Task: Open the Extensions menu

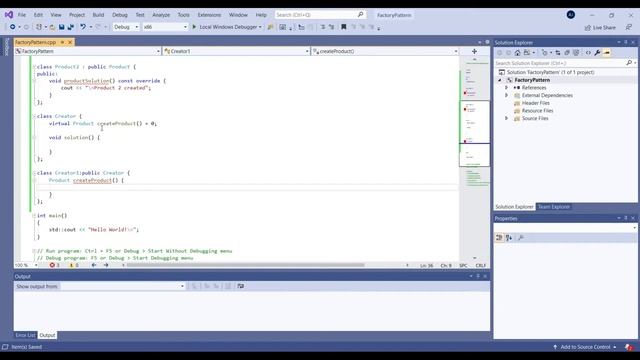Action: click(209, 15)
